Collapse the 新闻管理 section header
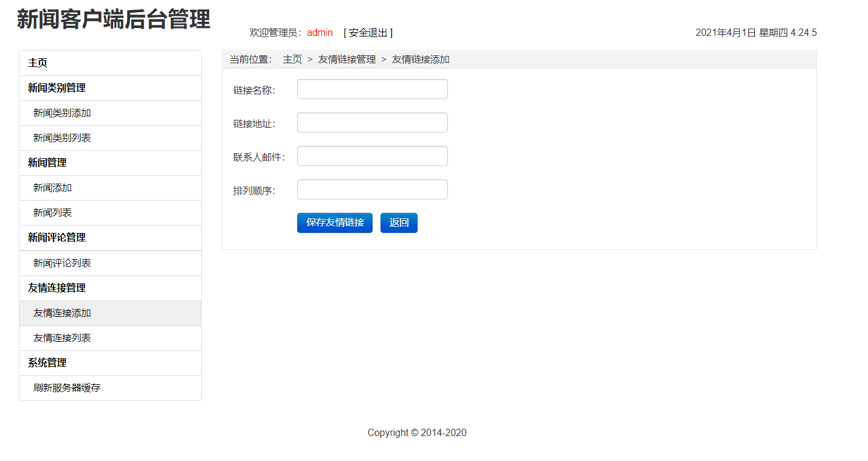 pyautogui.click(x=110, y=163)
